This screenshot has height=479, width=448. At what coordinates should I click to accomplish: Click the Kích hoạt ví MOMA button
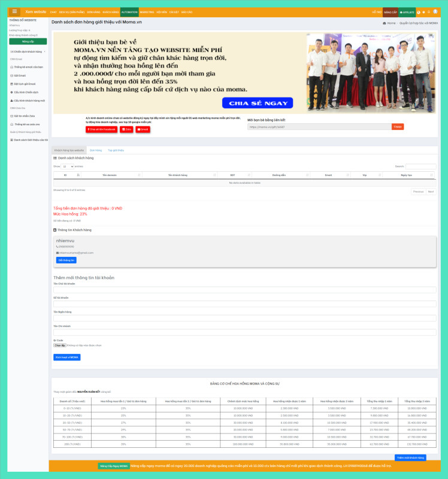click(x=67, y=357)
